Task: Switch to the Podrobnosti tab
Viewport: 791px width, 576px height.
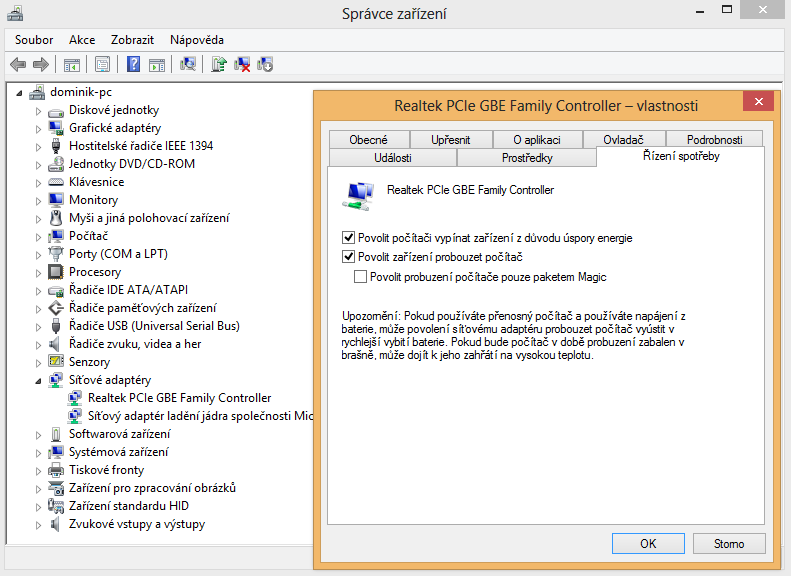Action: (714, 140)
